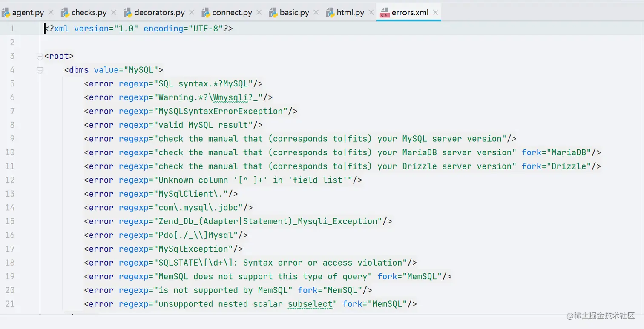This screenshot has height=329, width=644.
Task: Click the "com\.mysql\.jdbc" string
Action: tap(198, 208)
